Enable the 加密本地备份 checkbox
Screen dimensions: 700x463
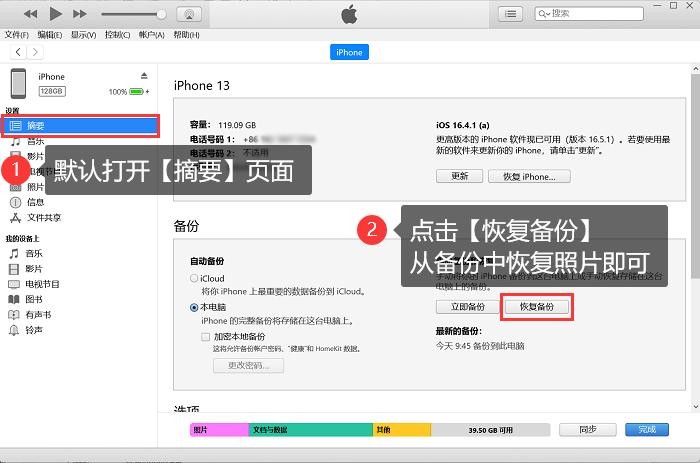pyautogui.click(x=205, y=337)
